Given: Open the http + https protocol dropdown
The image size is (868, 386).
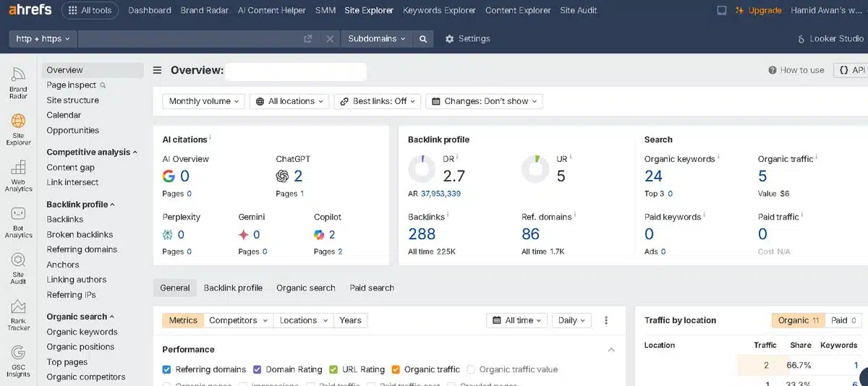Looking at the screenshot, I should 43,39.
